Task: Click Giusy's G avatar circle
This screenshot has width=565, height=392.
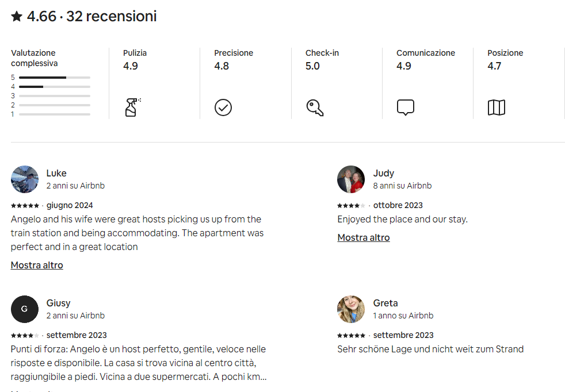Action: [x=25, y=309]
